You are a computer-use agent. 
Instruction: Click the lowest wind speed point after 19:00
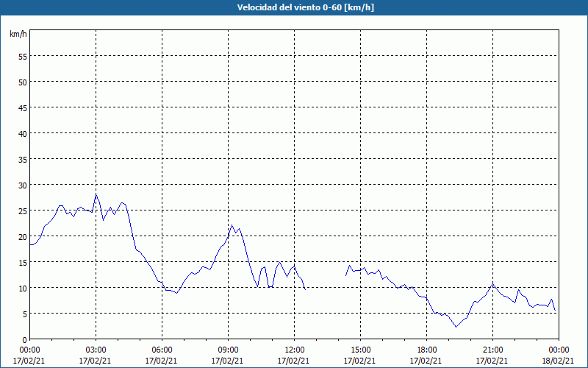[x=456, y=327]
